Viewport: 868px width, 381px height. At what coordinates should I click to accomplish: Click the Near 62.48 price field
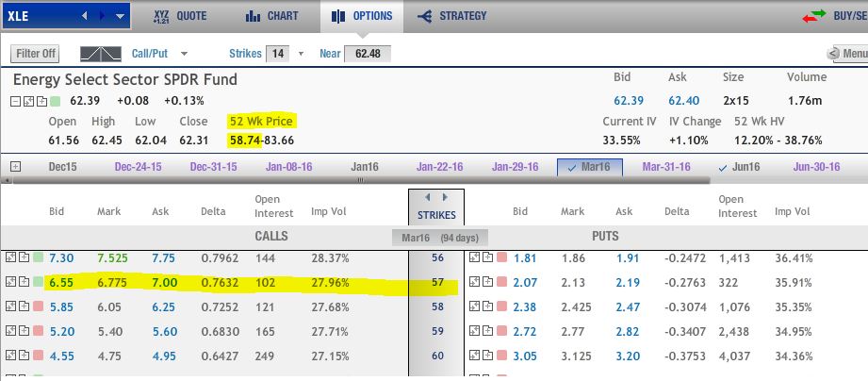click(x=367, y=54)
